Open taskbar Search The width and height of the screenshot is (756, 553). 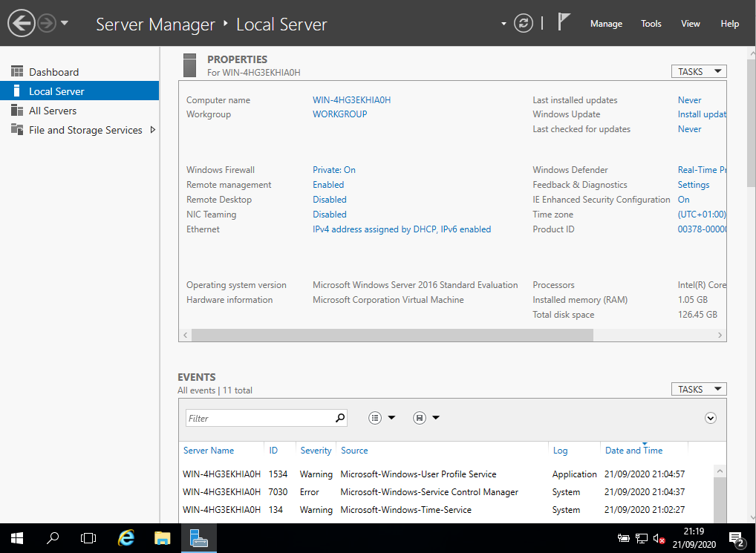pos(53,538)
